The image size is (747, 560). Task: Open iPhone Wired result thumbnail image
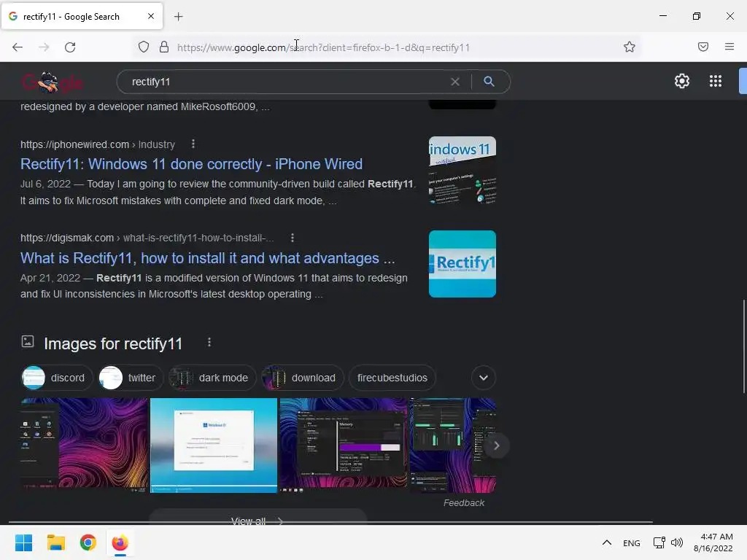(x=462, y=170)
